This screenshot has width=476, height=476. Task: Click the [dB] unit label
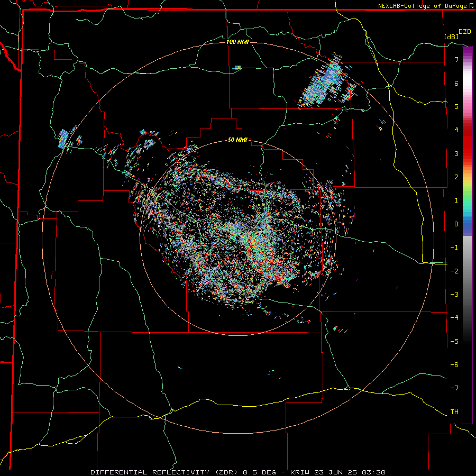452,37
